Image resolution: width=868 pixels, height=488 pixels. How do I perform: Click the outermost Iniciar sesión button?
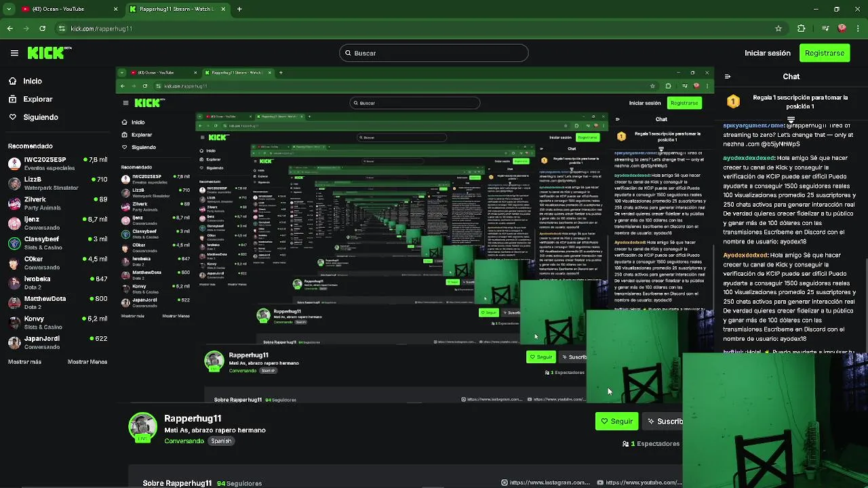click(768, 53)
